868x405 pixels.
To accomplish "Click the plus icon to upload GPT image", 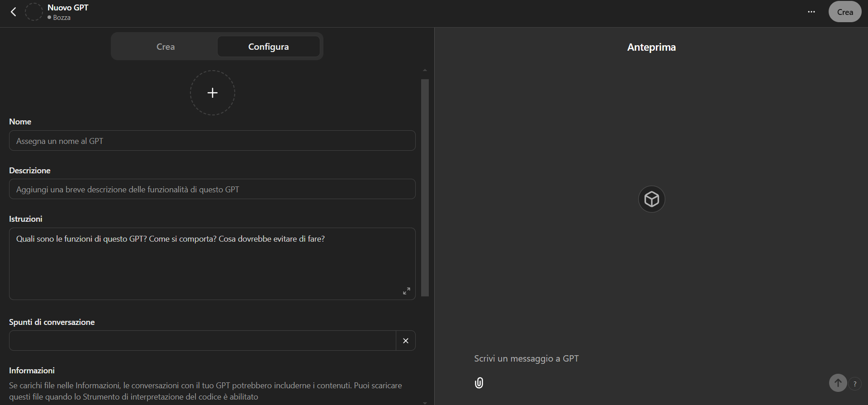I will pos(212,93).
